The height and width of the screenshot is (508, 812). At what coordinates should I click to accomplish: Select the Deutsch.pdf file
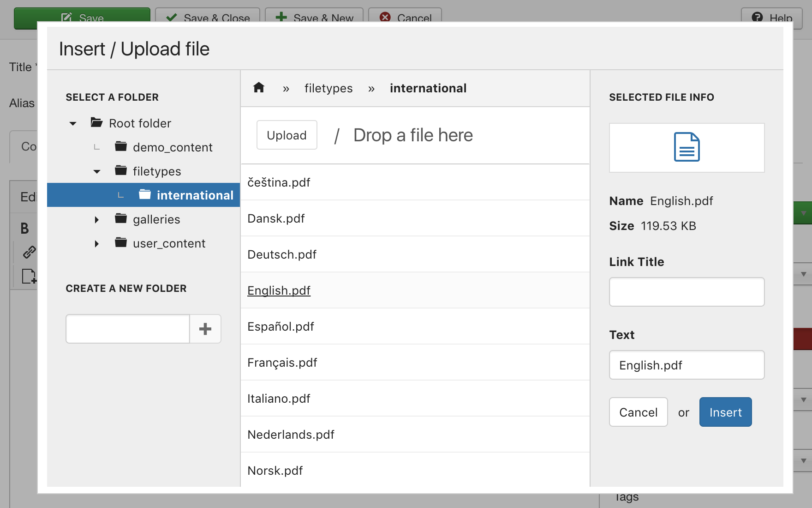point(282,254)
